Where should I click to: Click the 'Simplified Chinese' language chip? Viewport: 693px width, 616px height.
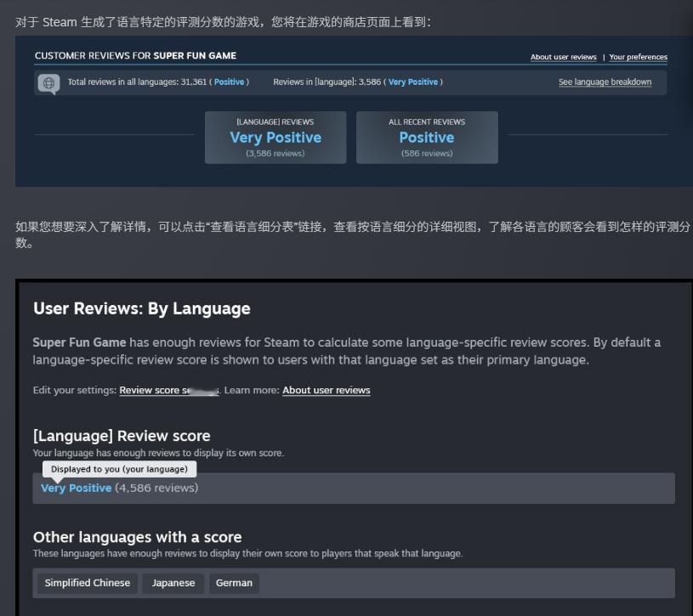(88, 583)
